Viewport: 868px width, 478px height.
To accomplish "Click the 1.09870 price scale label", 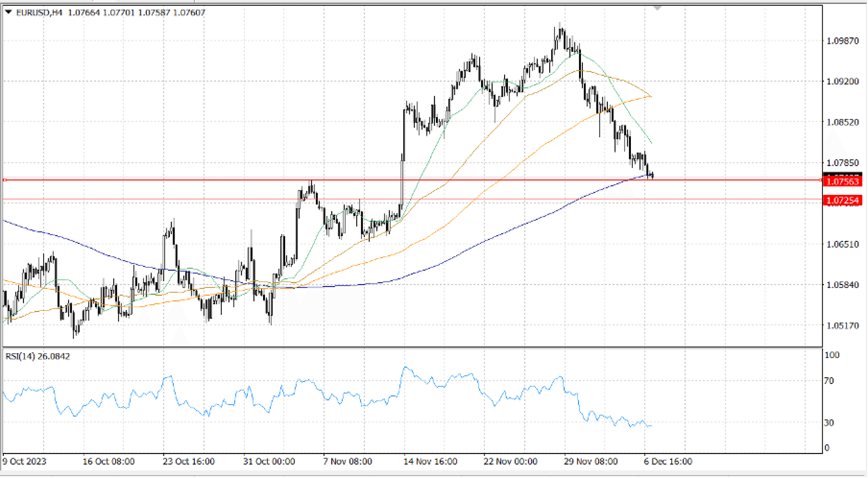I will click(842, 41).
